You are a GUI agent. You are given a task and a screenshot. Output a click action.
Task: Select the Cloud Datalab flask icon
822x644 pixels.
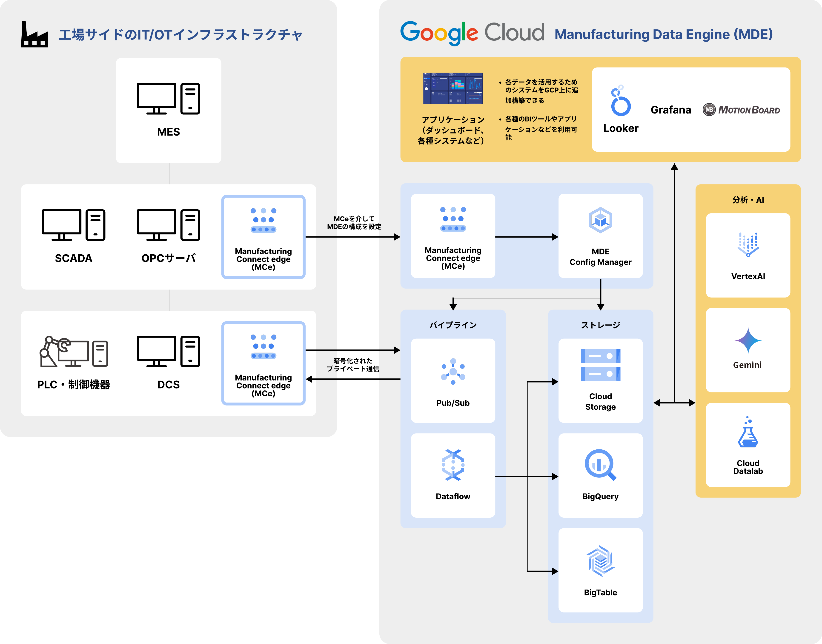748,432
